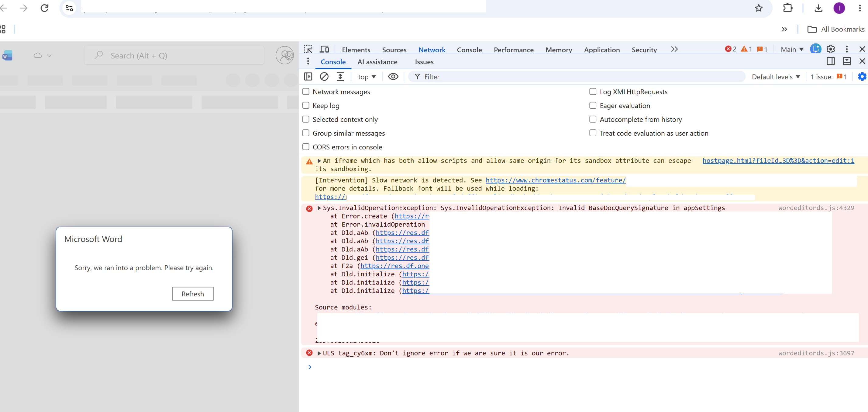Screen dimensions: 868x412
Task: Toggle the drawer orientation icon
Action: (x=831, y=61)
